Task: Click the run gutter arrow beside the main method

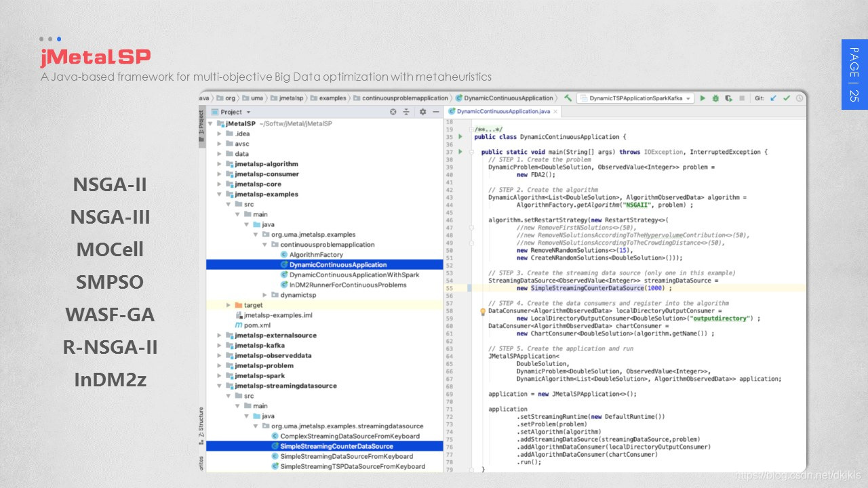Action: [460, 152]
